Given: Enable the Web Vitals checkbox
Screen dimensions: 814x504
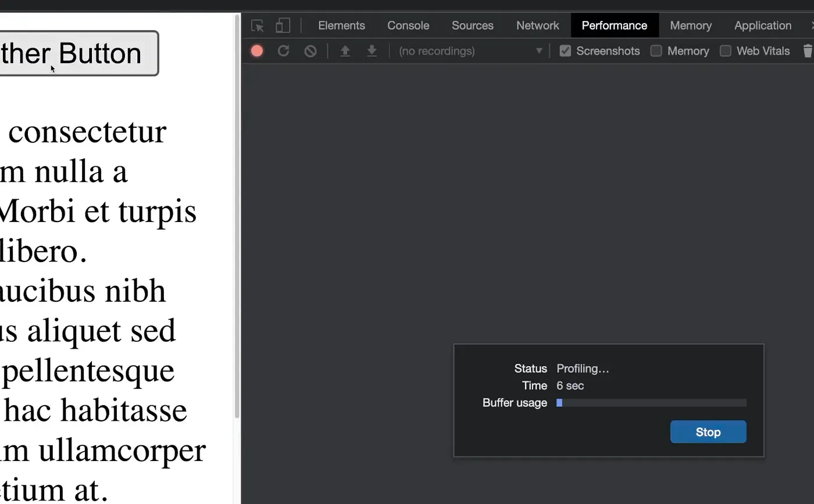Looking at the screenshot, I should [726, 51].
